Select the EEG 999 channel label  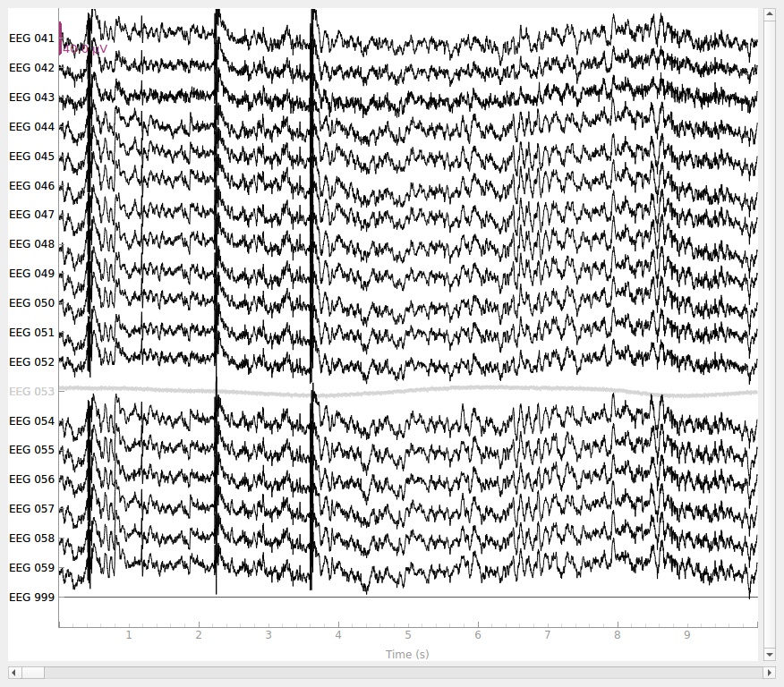click(x=31, y=598)
